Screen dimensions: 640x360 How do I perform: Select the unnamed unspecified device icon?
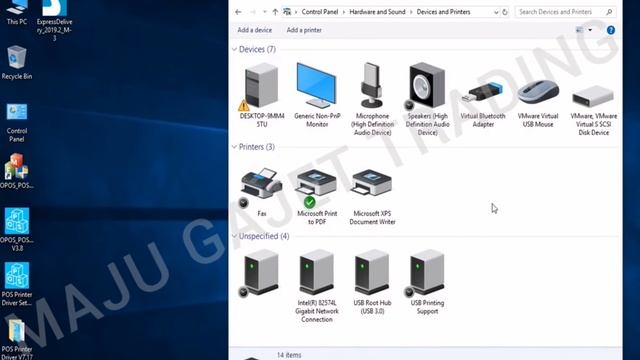click(x=261, y=273)
